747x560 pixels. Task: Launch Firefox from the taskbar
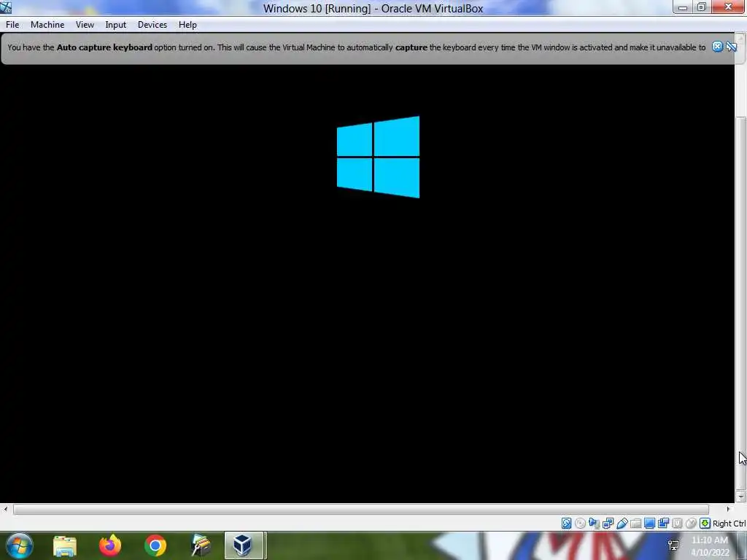tap(110, 545)
